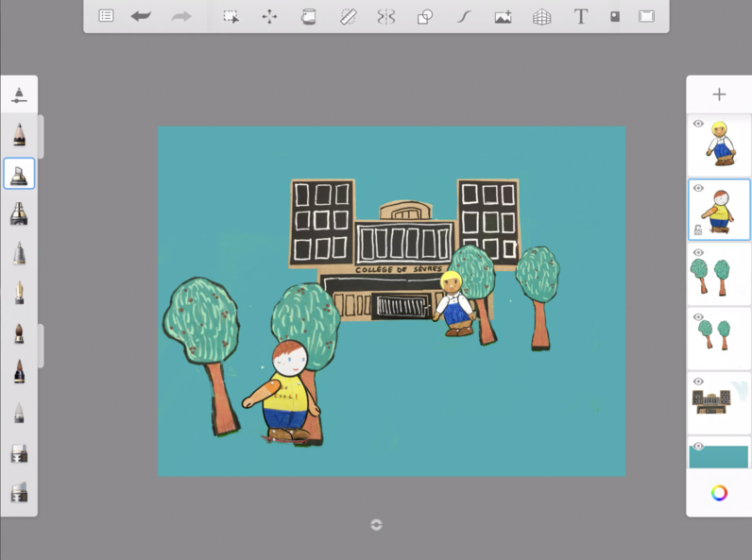Pick the pencil brush
The width and height of the screenshot is (752, 560).
point(19,134)
